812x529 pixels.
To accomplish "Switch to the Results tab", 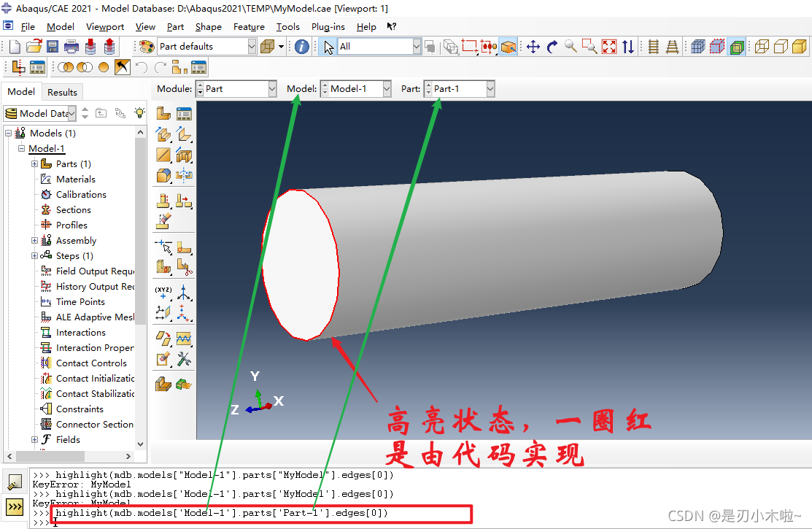I will 62,92.
